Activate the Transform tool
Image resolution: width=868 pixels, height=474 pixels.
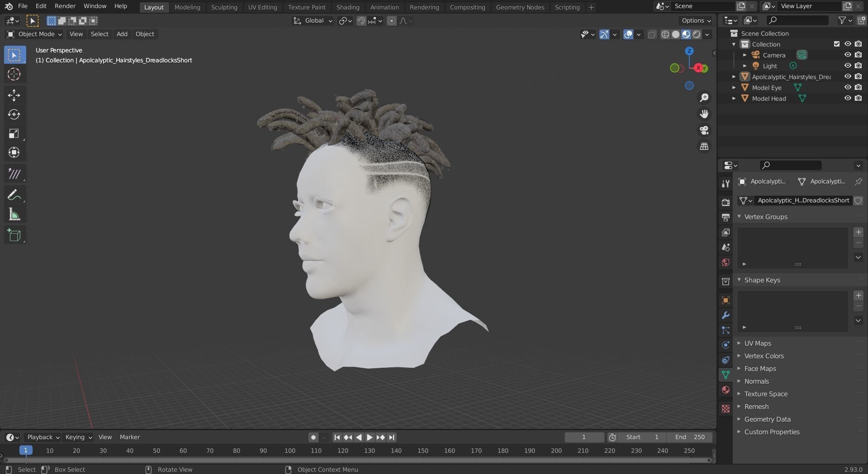click(14, 152)
